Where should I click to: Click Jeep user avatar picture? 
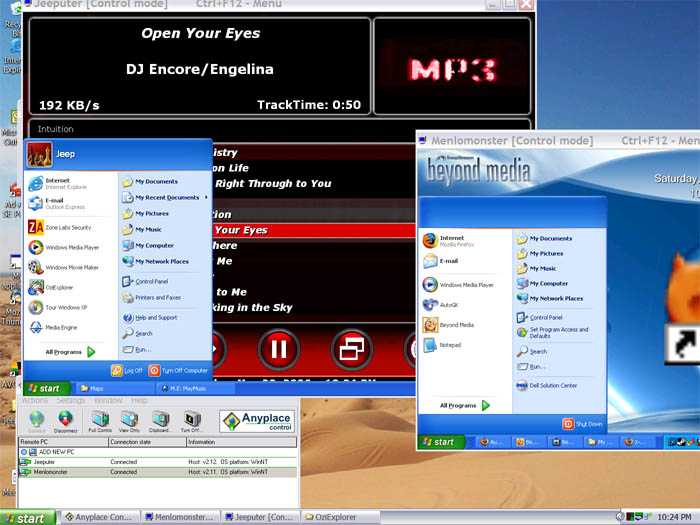tap(40, 154)
